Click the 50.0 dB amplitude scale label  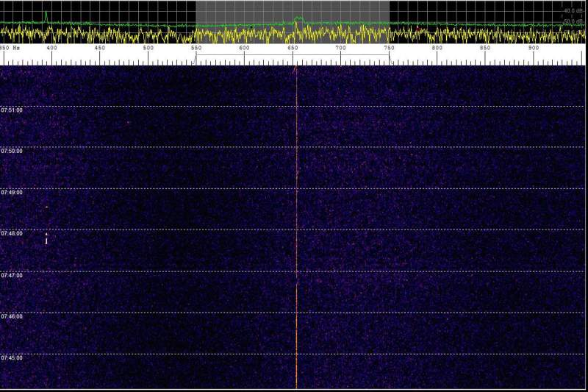[572, 21]
